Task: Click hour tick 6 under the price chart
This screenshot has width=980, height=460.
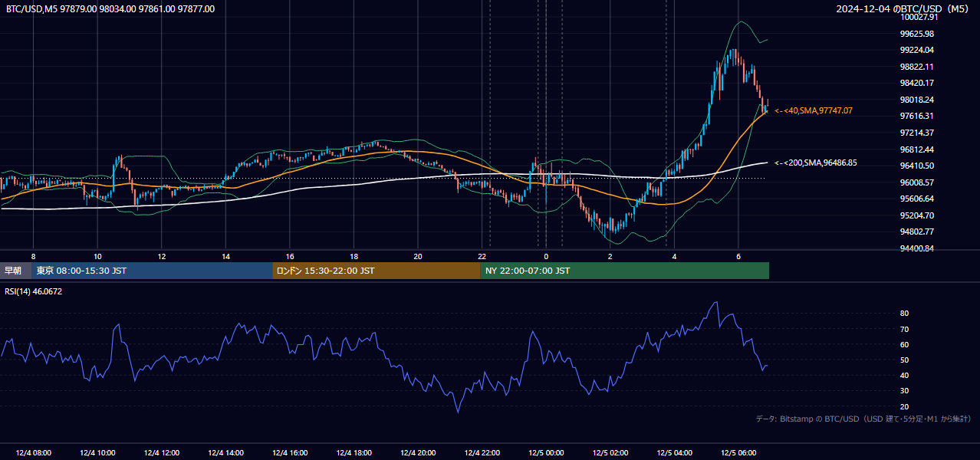Action: (x=738, y=256)
